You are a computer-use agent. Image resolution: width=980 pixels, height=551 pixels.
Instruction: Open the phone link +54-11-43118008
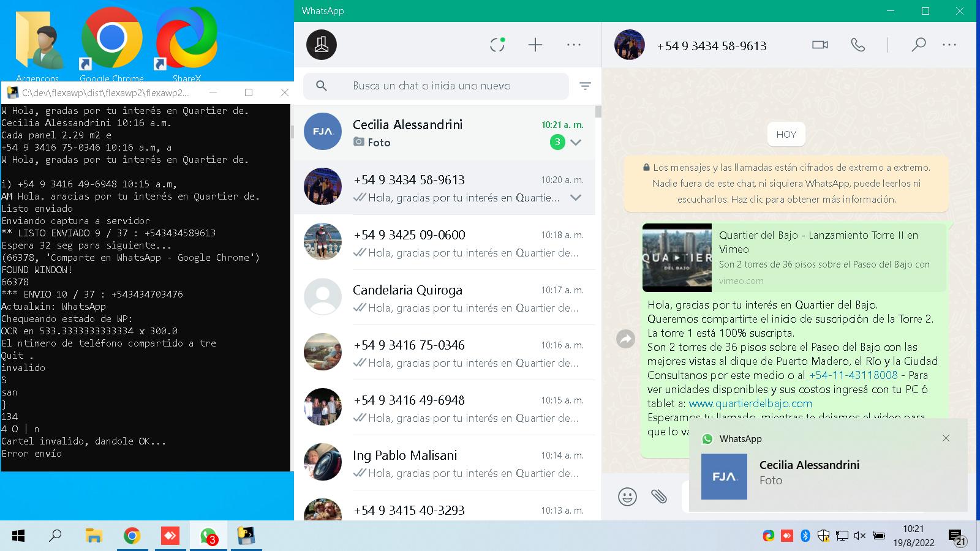point(853,375)
